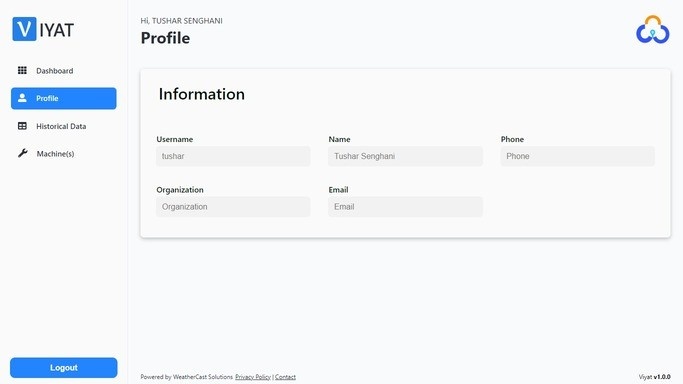Screen dimensions: 683x384
Task: Open the Dashboard menu item
Action: click(x=64, y=71)
